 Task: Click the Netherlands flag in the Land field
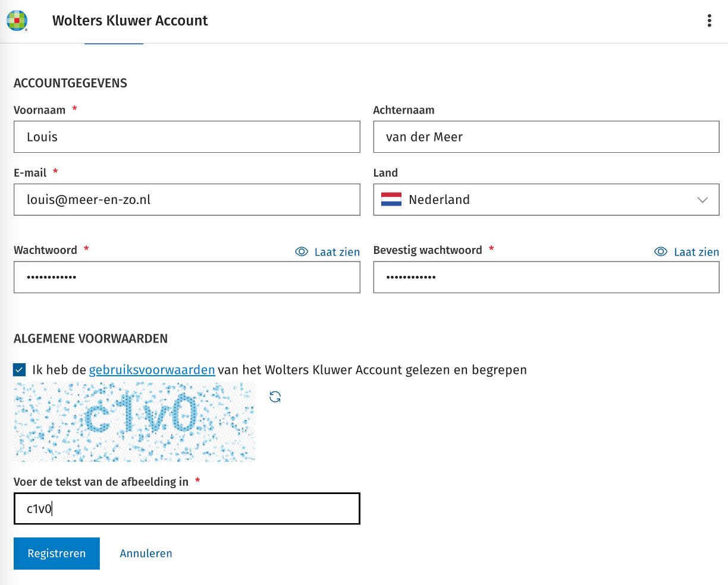[x=391, y=199]
